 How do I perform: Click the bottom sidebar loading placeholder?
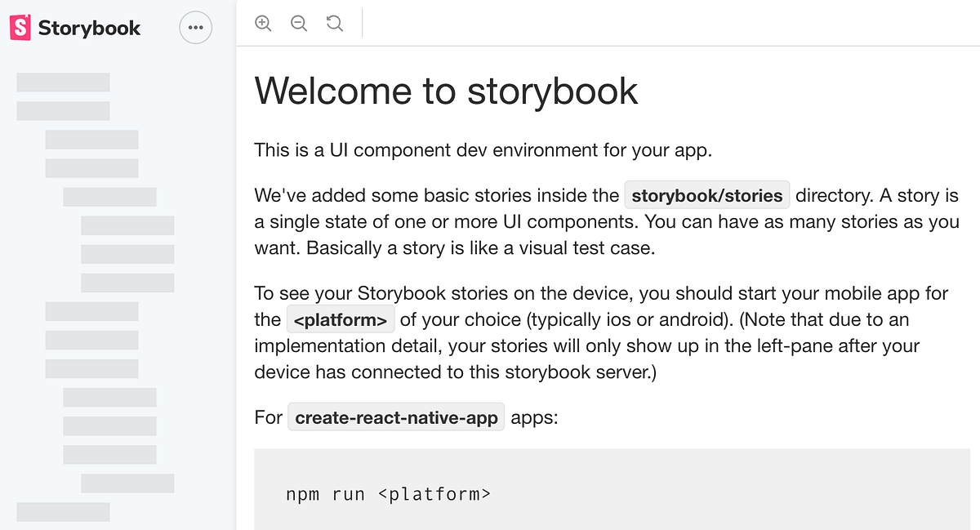[x=62, y=512]
